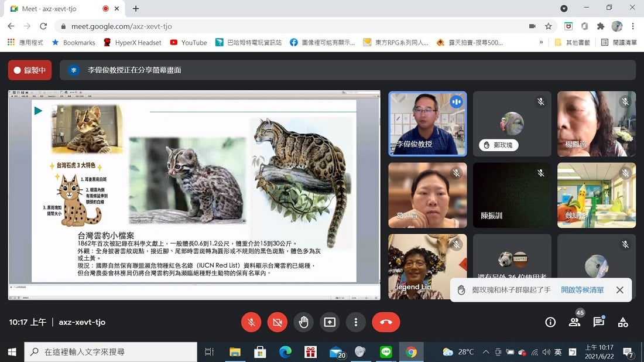Open File Explorer from taskbar
Screen dimensions: 644x362
(x=235, y=352)
